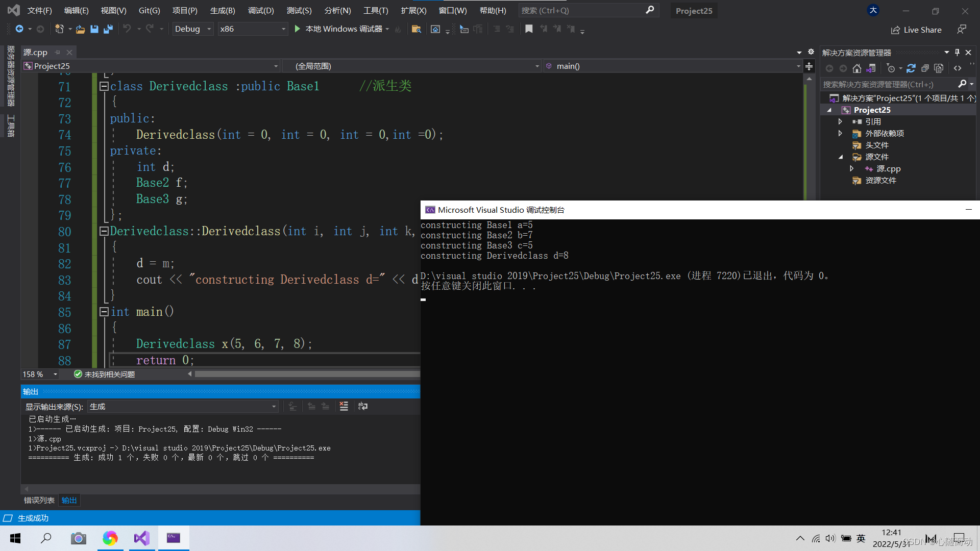Open the 158 % zoom level dropdown
980x551 pixels.
40,374
